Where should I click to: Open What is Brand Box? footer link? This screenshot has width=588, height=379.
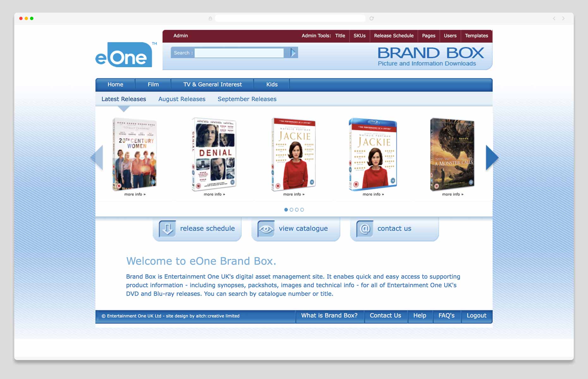coord(329,316)
